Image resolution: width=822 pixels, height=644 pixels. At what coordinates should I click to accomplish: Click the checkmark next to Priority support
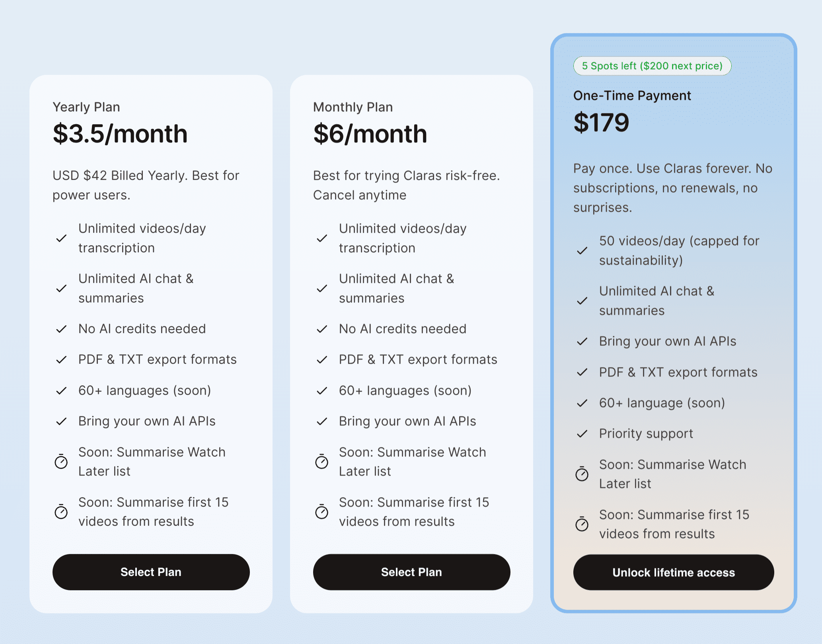582,433
